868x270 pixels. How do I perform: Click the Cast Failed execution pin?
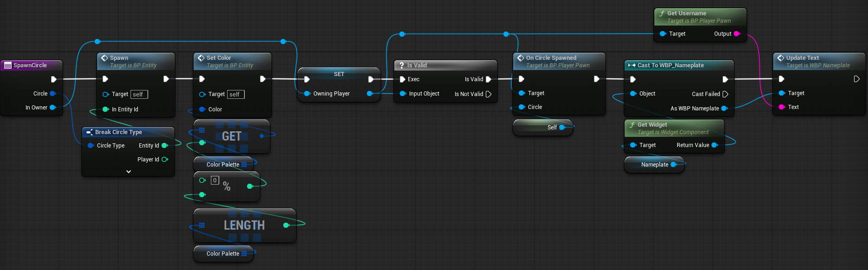[725, 94]
